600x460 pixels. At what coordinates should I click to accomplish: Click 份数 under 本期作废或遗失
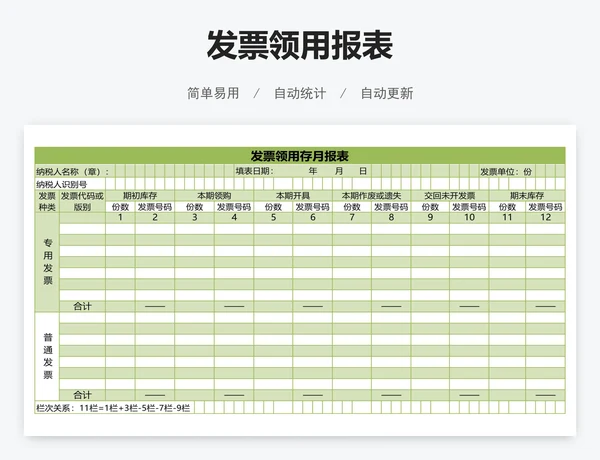352,207
